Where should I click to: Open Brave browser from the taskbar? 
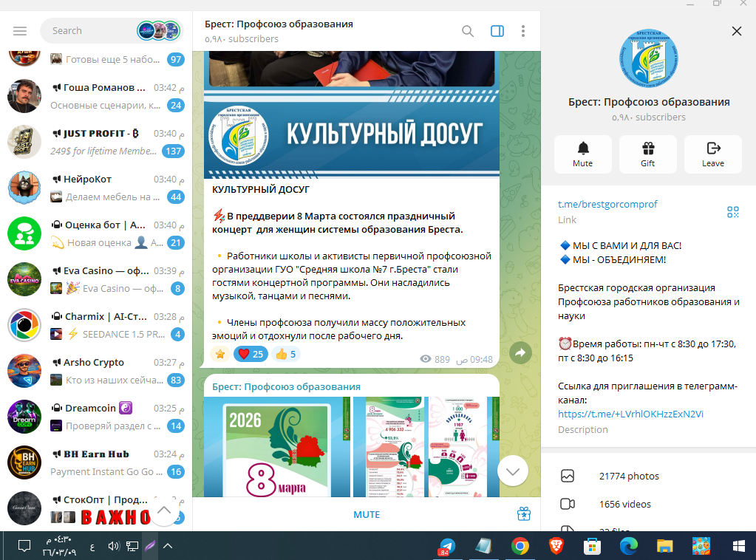click(556, 547)
